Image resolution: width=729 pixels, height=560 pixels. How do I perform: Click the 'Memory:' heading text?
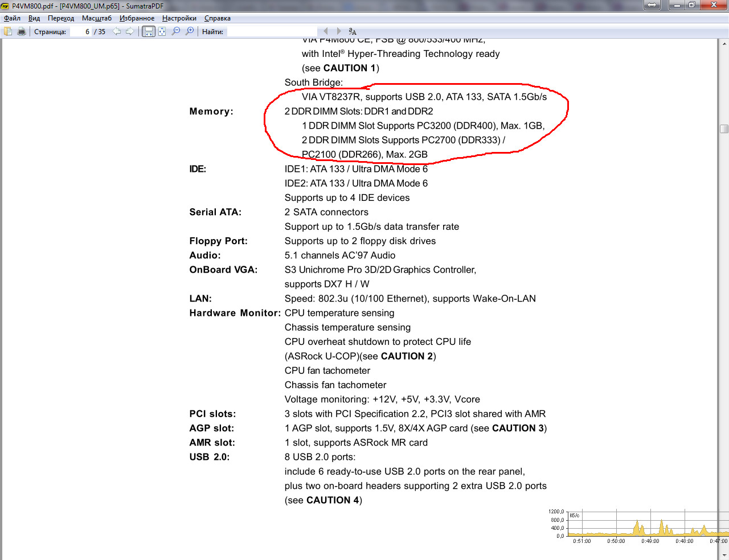point(211,112)
